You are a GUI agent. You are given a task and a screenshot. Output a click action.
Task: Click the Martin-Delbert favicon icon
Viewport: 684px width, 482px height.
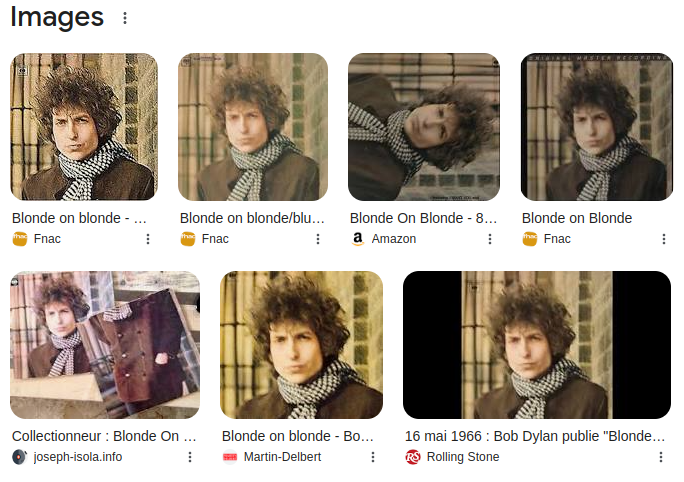pos(229,457)
